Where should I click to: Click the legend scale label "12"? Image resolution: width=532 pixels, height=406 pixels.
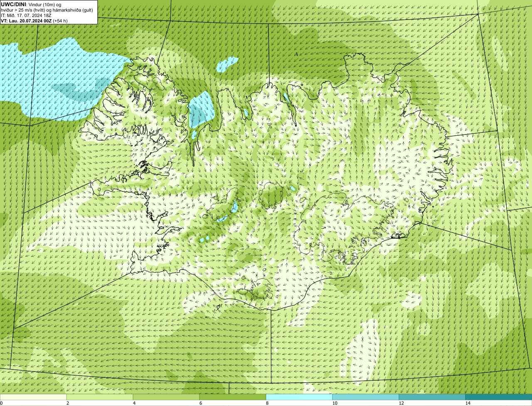[401, 403]
